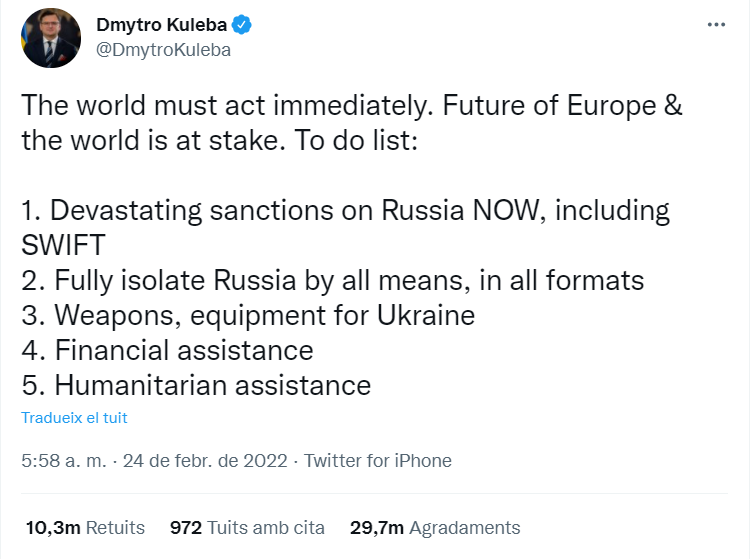Click the 'Twitter for iPhone' source link

(x=378, y=461)
